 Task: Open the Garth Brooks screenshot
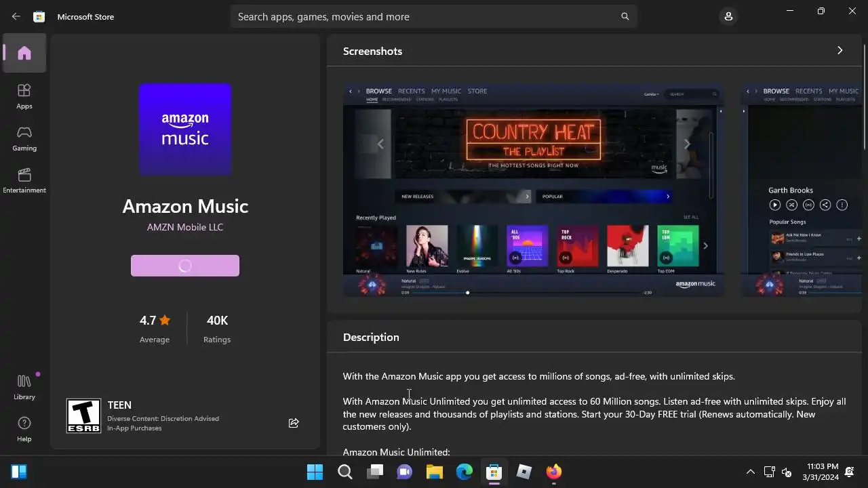pos(801,190)
